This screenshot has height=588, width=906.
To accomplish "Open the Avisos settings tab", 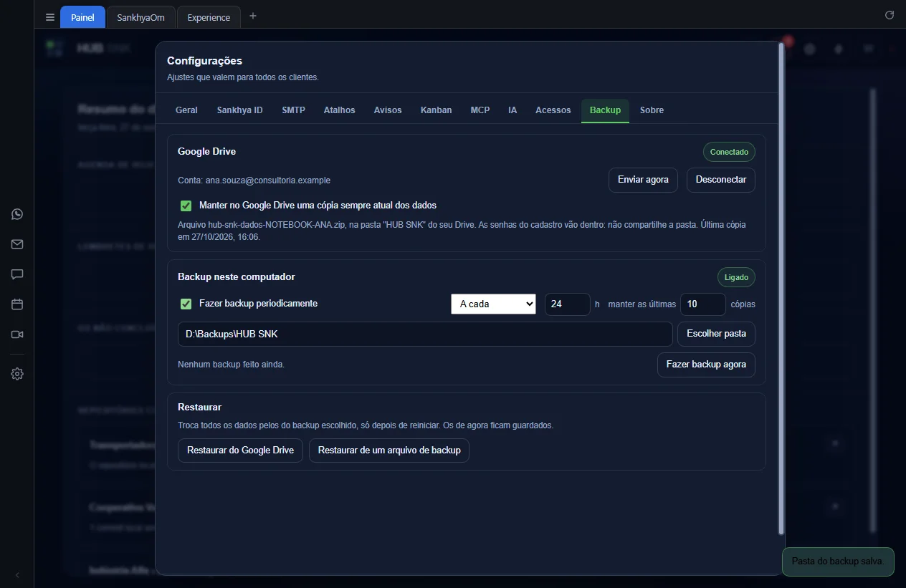I will tap(388, 110).
